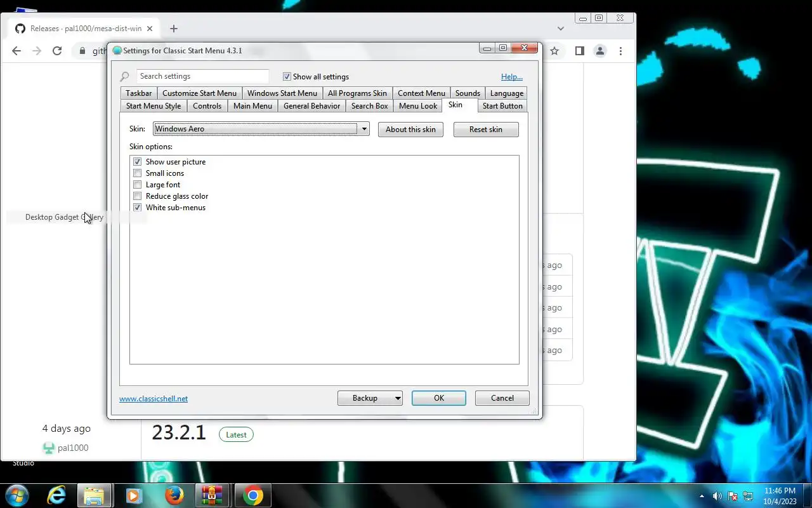Open the Search Box tab
Screen dimensions: 812x508
369,106
